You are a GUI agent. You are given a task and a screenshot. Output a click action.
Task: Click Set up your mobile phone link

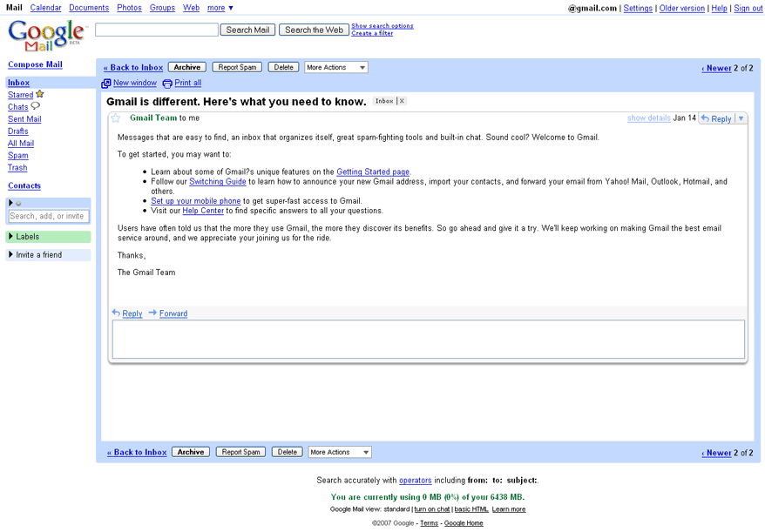point(196,201)
